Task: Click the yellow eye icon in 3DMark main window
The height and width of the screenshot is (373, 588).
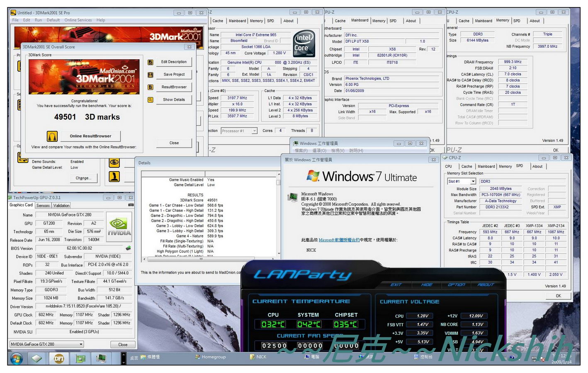Action: (114, 162)
